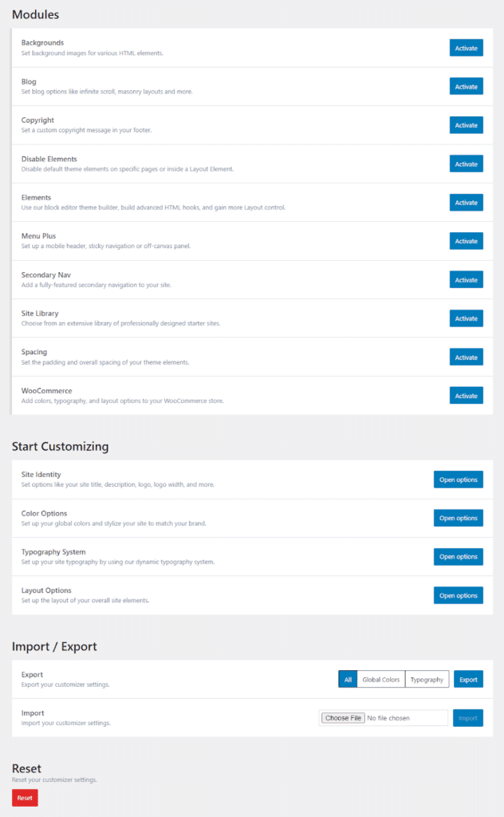Activate the Blog module
504x817 pixels.
point(466,87)
